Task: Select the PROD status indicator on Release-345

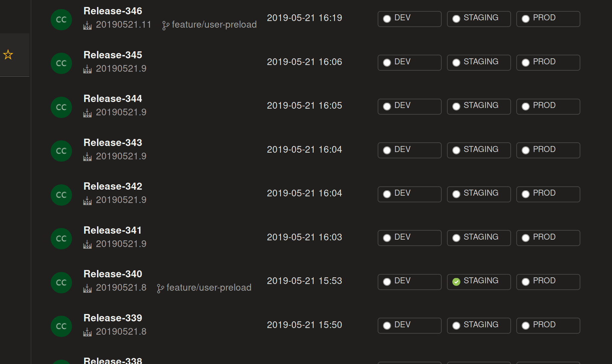Action: 526,62
